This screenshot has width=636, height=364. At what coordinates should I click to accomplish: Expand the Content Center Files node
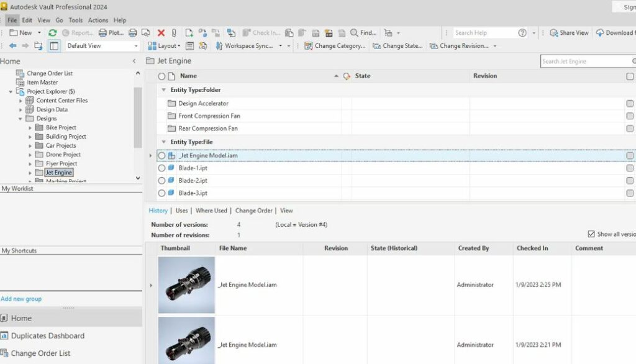pyautogui.click(x=20, y=101)
